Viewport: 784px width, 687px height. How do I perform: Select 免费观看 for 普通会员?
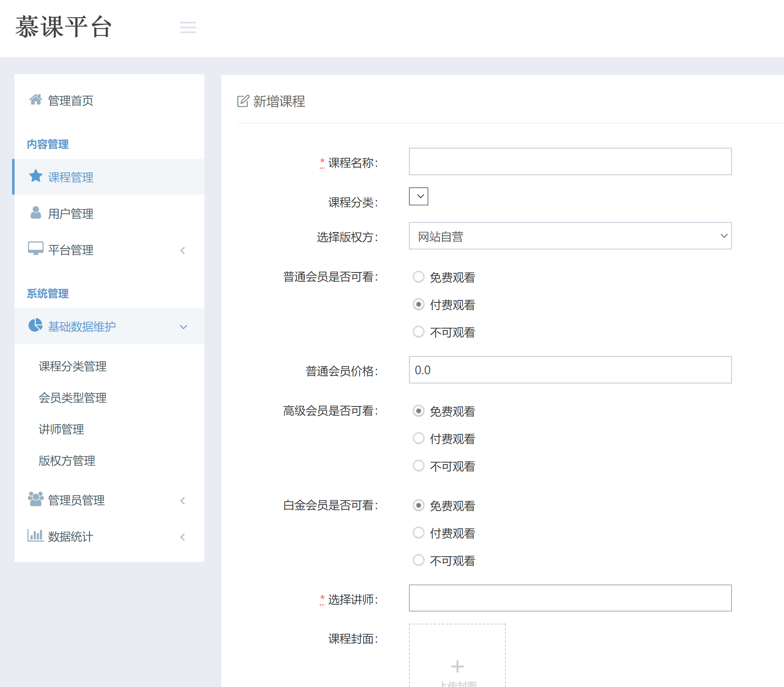click(419, 277)
